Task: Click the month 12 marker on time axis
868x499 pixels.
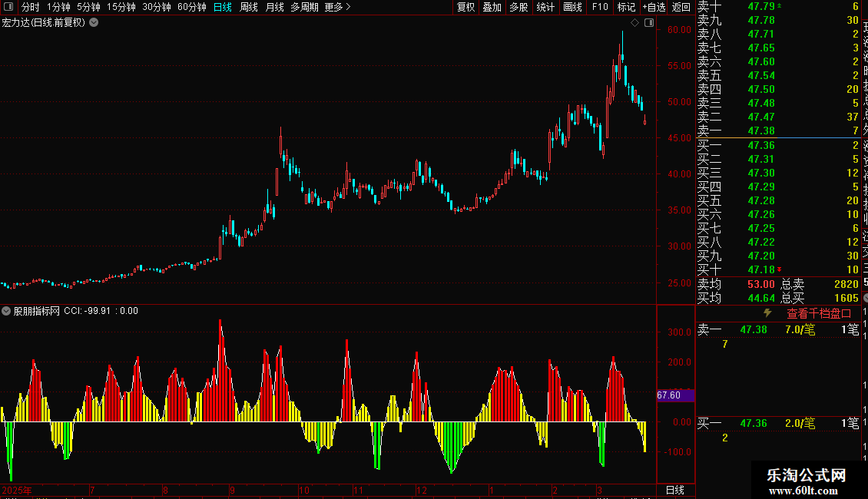Action: click(x=422, y=490)
